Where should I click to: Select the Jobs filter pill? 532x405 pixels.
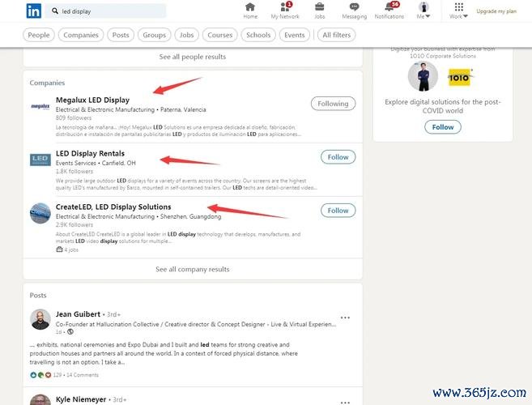click(186, 35)
